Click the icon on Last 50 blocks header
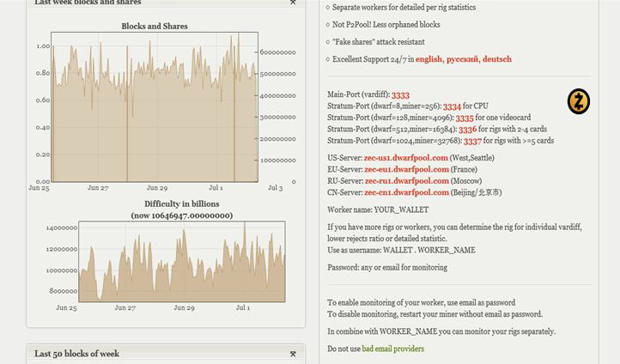Viewport: 620px width, 364px height. click(293, 354)
